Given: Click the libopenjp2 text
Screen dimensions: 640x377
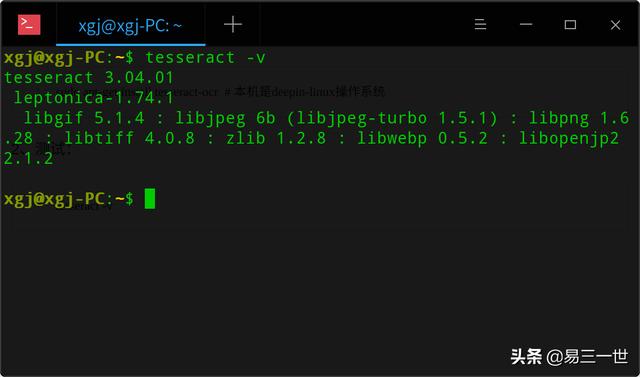Looking at the screenshot, I should pyautogui.click(x=569, y=139).
